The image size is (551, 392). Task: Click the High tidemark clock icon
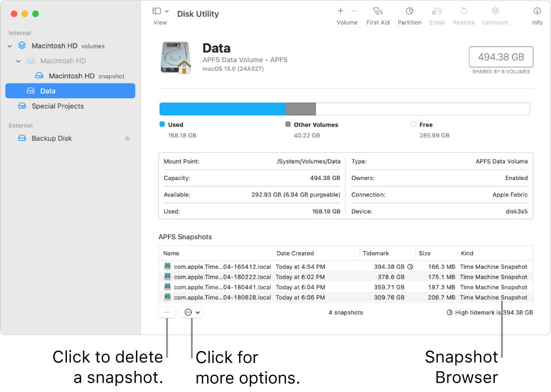point(449,313)
